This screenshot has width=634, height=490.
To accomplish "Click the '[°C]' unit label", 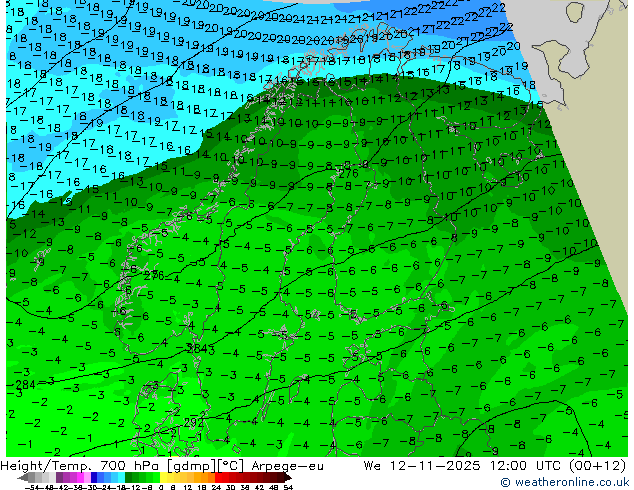I will pyautogui.click(x=231, y=466).
